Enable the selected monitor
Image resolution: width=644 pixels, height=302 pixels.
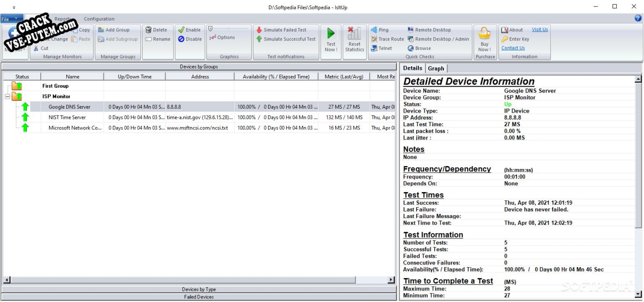[189, 30]
